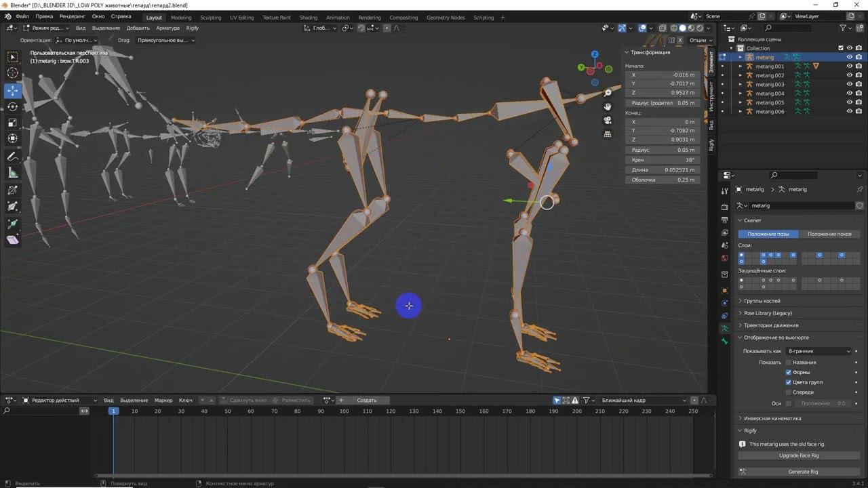The height and width of the screenshot is (488, 868).
Task: Pick the Annotate pencil tool
Action: [13, 157]
